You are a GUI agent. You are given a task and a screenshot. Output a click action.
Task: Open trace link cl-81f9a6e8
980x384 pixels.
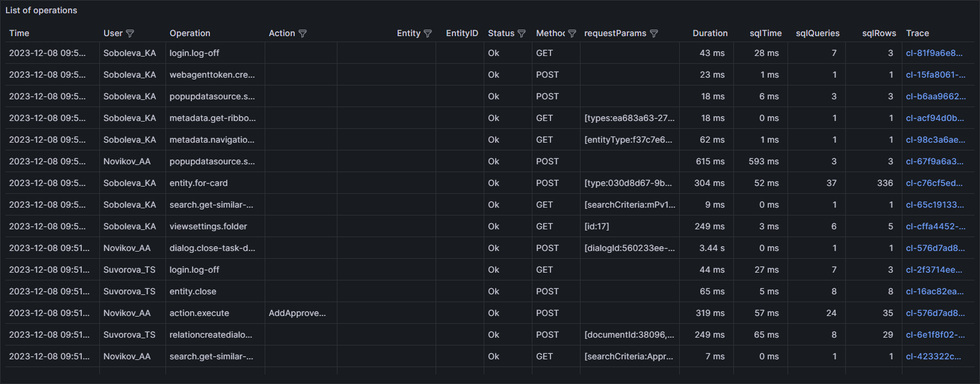(934, 53)
